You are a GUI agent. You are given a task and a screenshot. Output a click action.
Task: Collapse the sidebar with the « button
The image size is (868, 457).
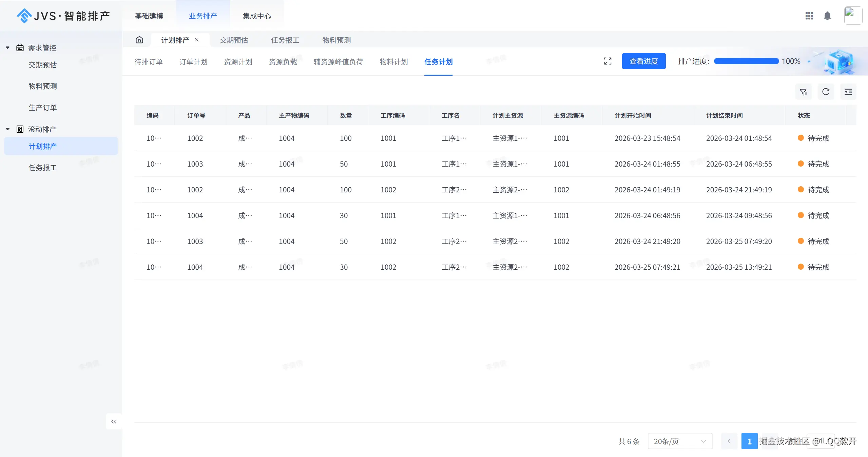[x=114, y=421]
